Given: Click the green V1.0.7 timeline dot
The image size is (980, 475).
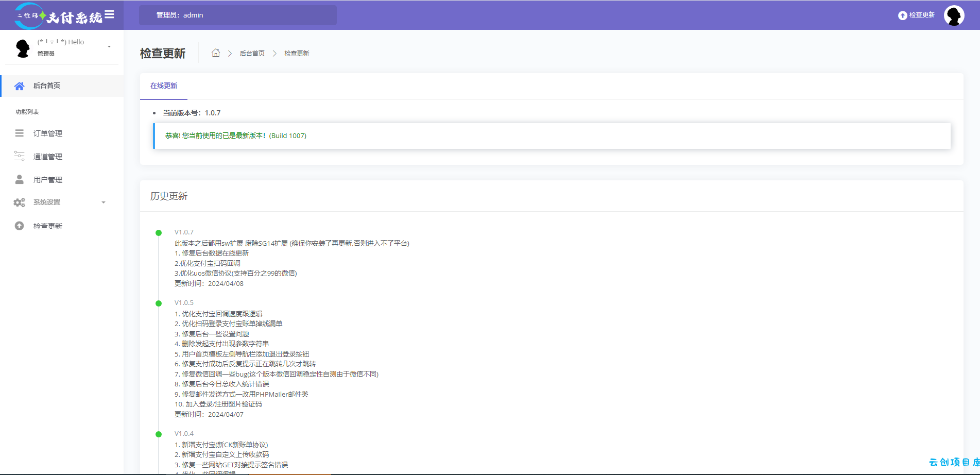Looking at the screenshot, I should click(x=159, y=233).
